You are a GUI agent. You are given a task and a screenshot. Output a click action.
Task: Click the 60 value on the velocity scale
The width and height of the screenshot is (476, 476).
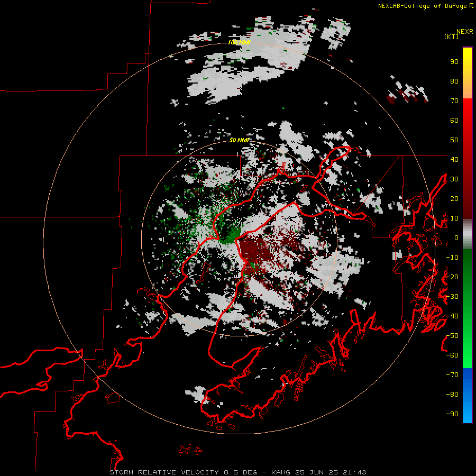[x=454, y=121]
